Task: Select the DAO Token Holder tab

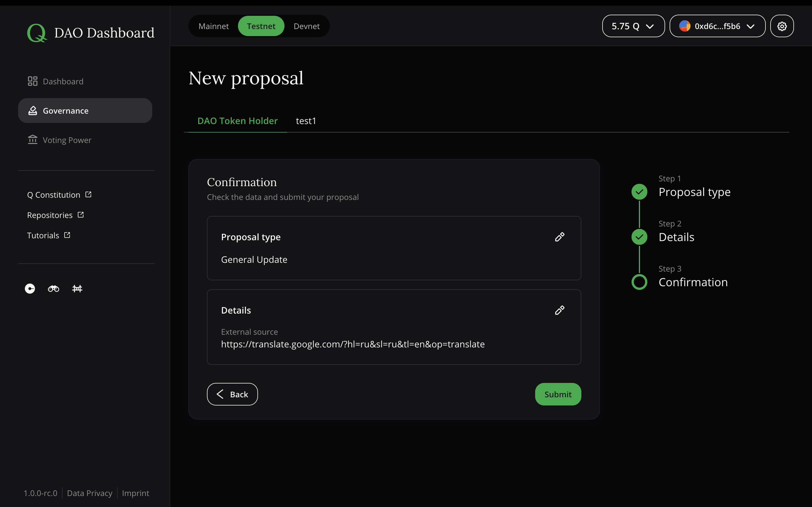Action: [x=237, y=121]
